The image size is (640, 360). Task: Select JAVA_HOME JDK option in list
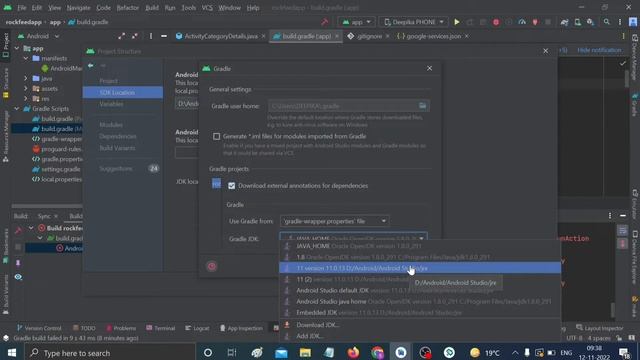click(420, 246)
